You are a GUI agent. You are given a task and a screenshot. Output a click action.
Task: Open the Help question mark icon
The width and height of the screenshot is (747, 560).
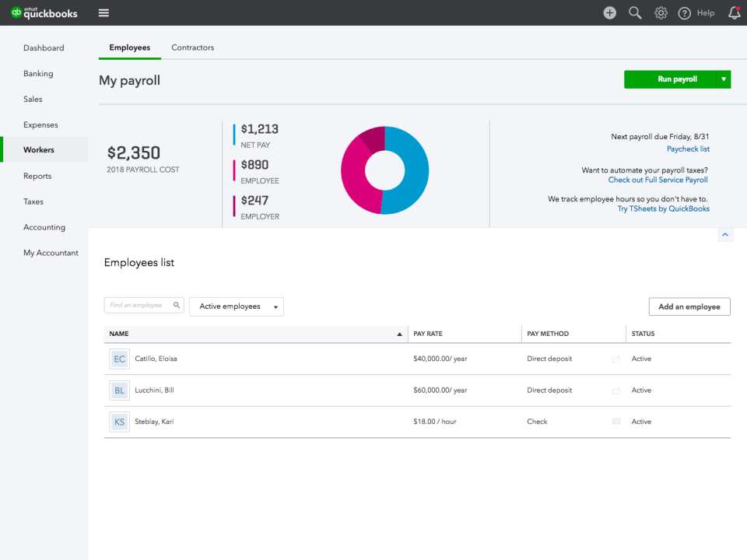(683, 12)
